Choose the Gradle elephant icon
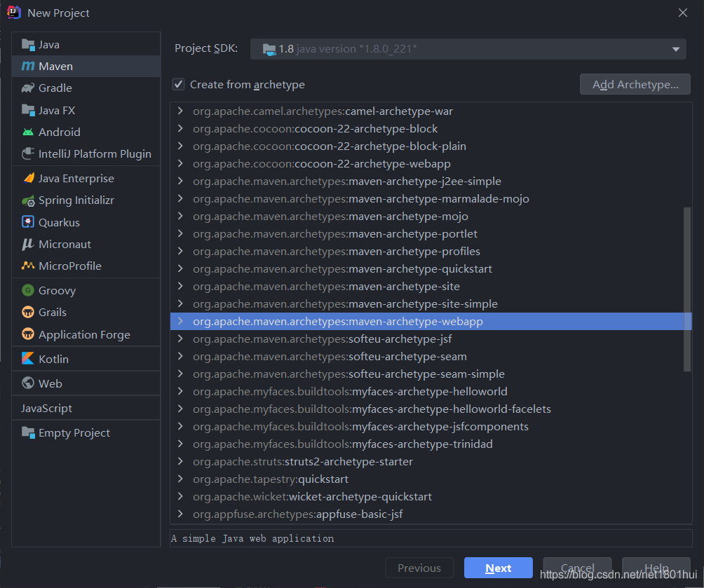Viewport: 704px width, 588px height. point(28,88)
